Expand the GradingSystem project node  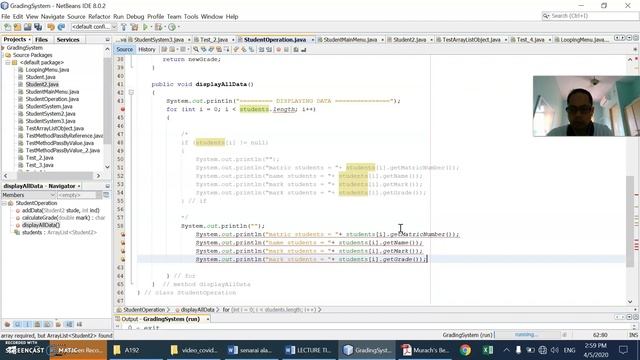point(3,48)
